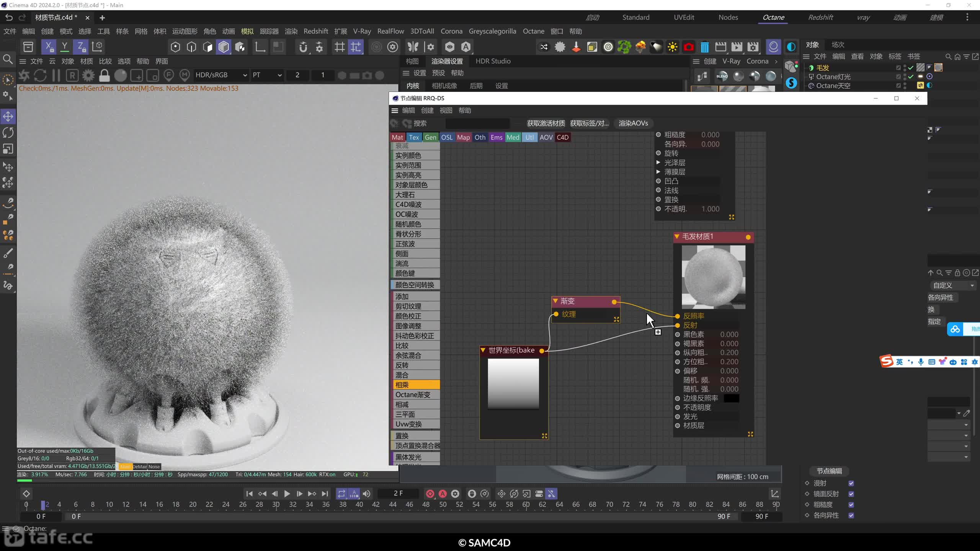This screenshot has height=551, width=980.
Task: Restart Octane render refresh icon
Action: (x=40, y=75)
